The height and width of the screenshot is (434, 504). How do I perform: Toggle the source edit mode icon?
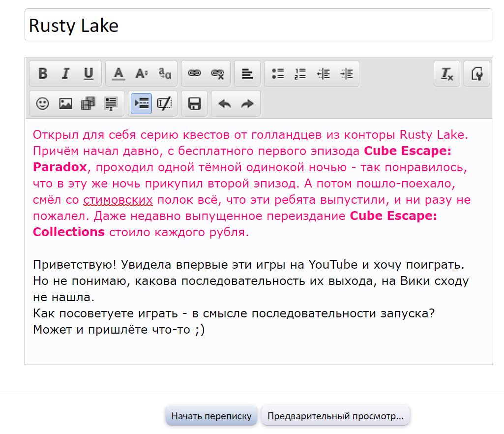click(165, 104)
